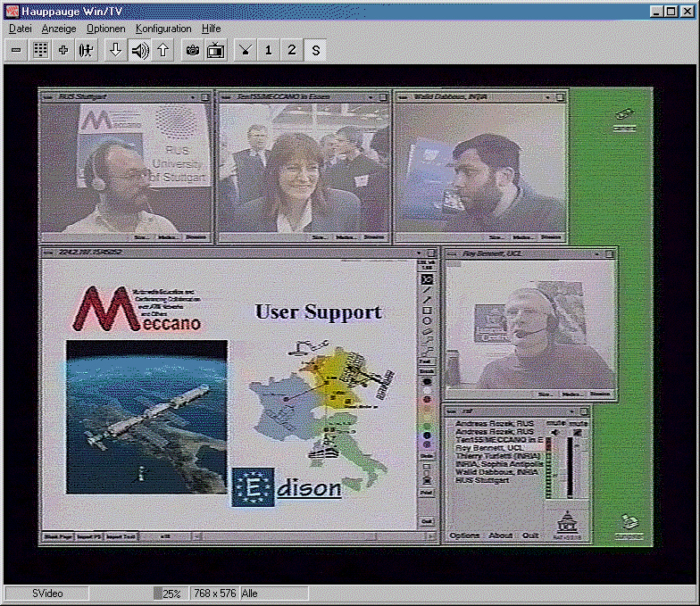Select the S-Video source button labeled S
This screenshot has height=606, width=700.
[x=315, y=50]
